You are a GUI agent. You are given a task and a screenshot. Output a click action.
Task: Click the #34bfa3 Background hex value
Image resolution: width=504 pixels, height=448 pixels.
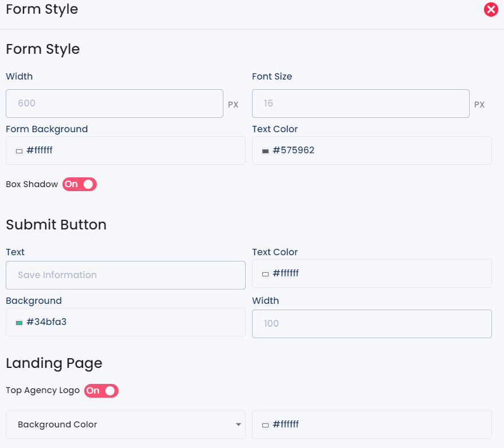(x=46, y=322)
